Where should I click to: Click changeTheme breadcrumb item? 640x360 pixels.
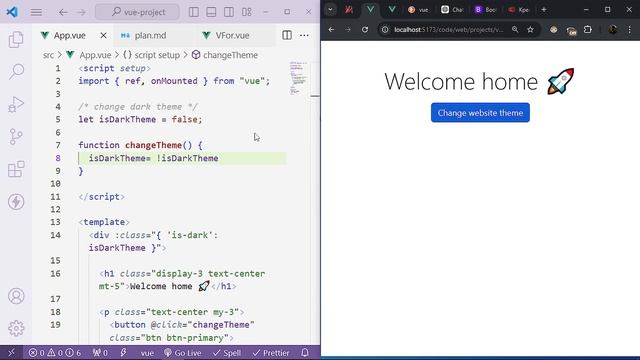(230, 55)
